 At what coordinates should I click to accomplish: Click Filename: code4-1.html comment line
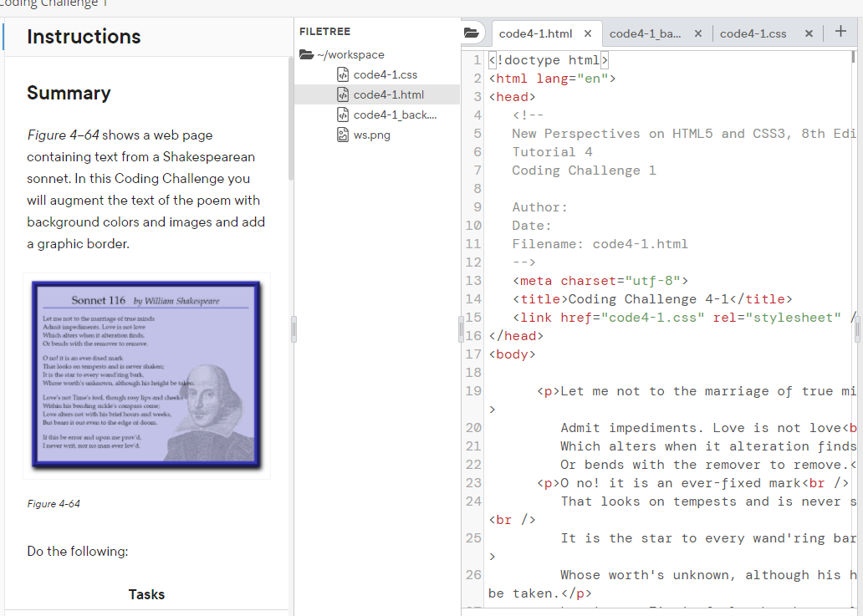tap(600, 244)
